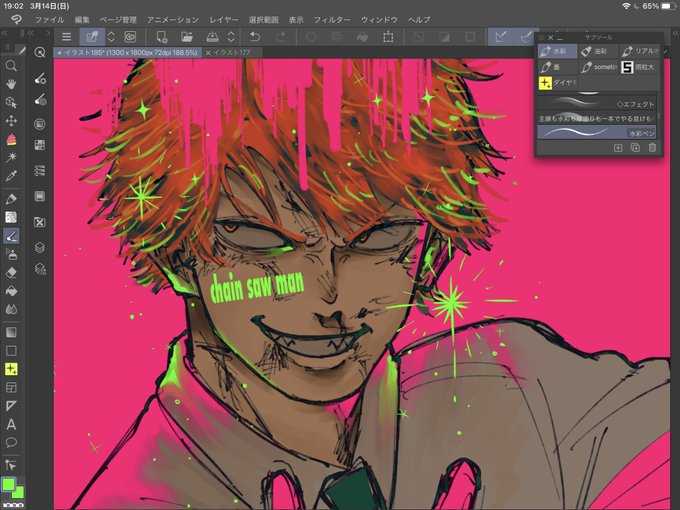The width and height of the screenshot is (680, 510).
Task: Toggle the highlighted brush icon beside Sub Tool panel
Action: [x=525, y=37]
